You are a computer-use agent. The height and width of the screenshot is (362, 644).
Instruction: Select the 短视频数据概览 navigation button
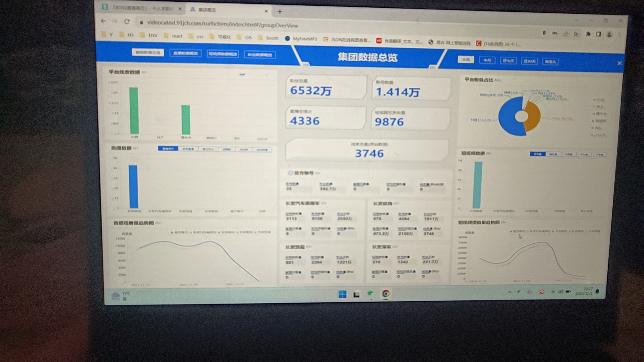223,54
